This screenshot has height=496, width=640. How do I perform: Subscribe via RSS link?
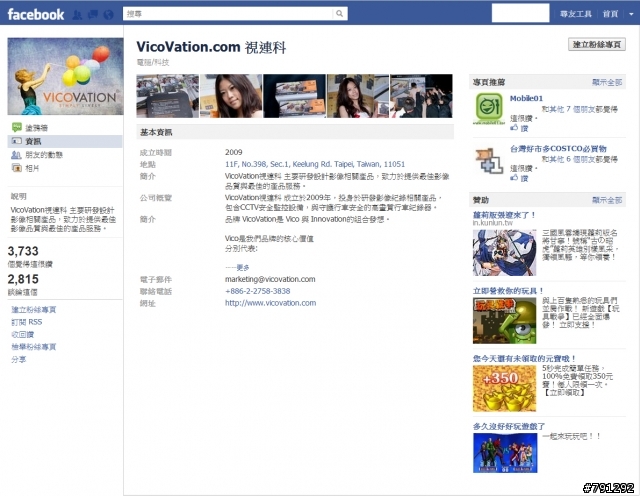coord(27,322)
